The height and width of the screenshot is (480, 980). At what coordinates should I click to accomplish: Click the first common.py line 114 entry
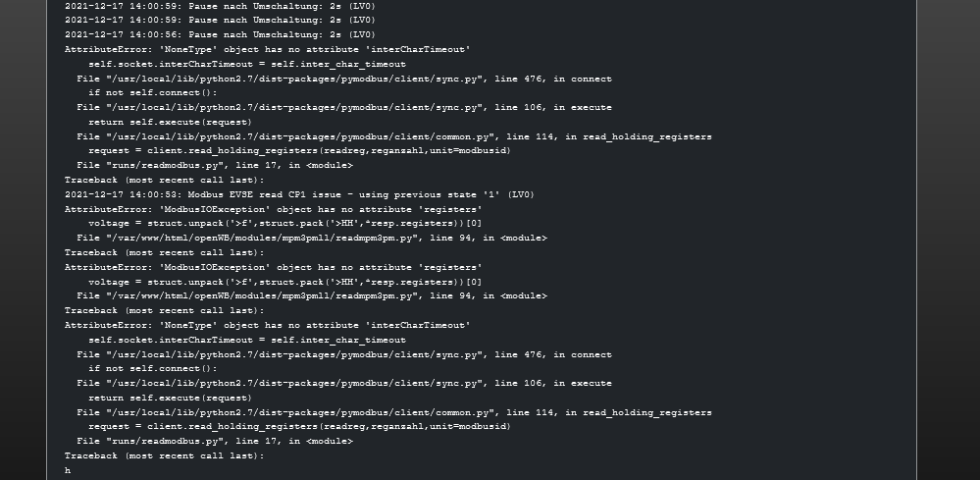(393, 136)
